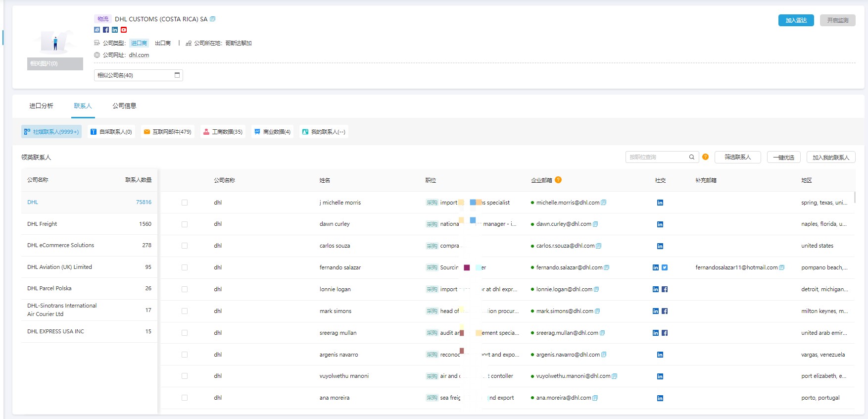Select checkbox for j michelle morris
The width and height of the screenshot is (868, 419).
pyautogui.click(x=185, y=203)
